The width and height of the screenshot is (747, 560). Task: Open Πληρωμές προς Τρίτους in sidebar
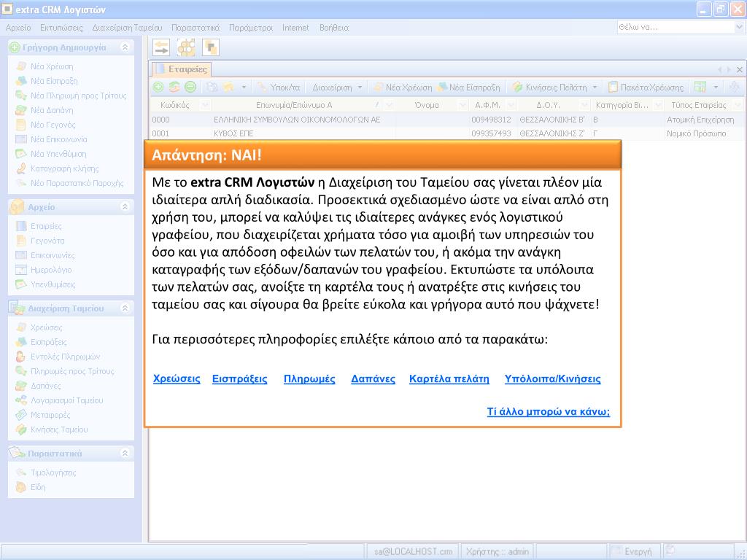pos(72,371)
